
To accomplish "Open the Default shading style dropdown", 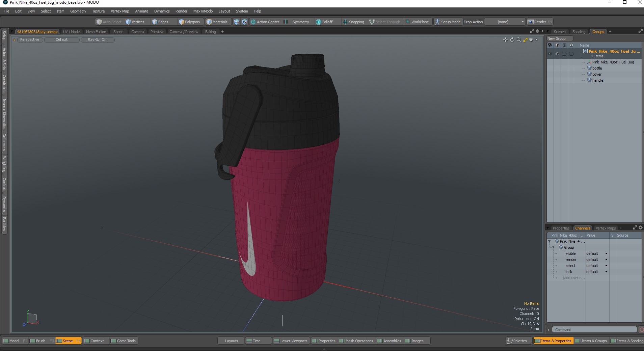I will pos(62,40).
